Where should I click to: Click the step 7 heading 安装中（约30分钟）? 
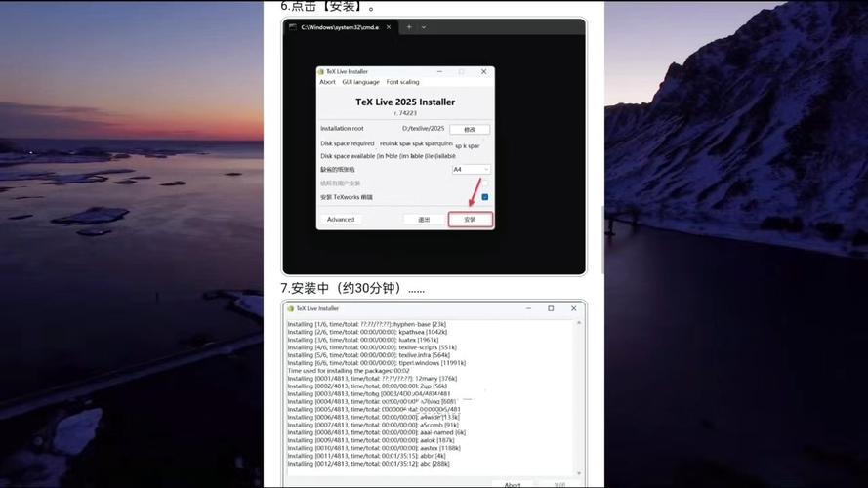(x=352, y=288)
